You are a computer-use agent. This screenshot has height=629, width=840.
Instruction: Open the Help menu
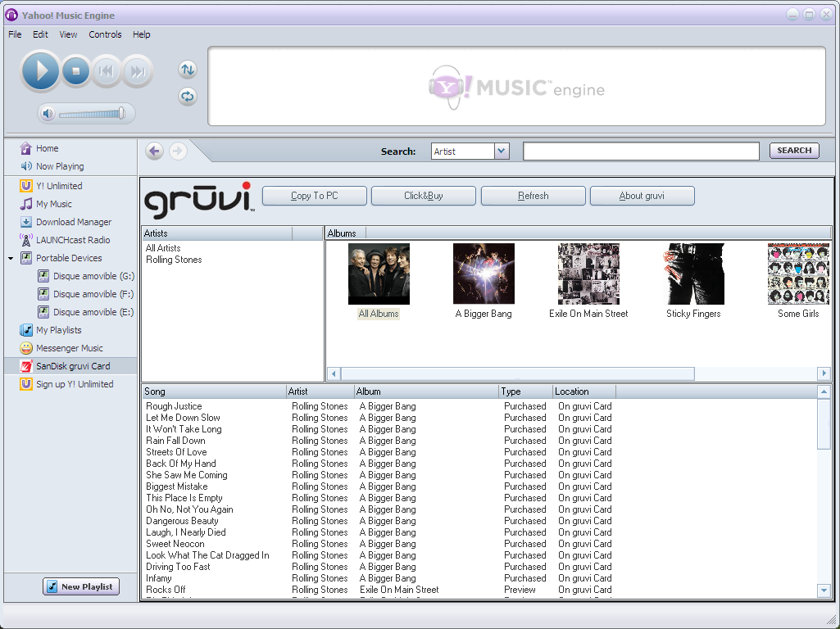coord(142,34)
